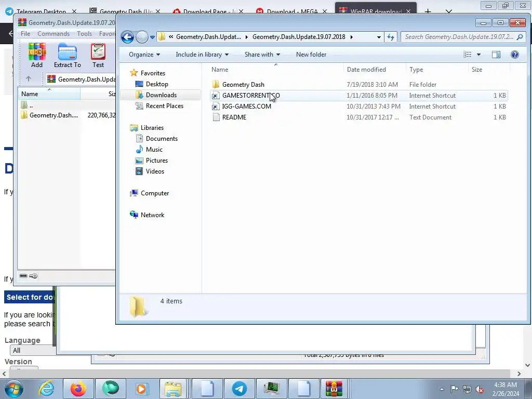Click the Windows Start button
532x399 pixels.
pyautogui.click(x=14, y=389)
